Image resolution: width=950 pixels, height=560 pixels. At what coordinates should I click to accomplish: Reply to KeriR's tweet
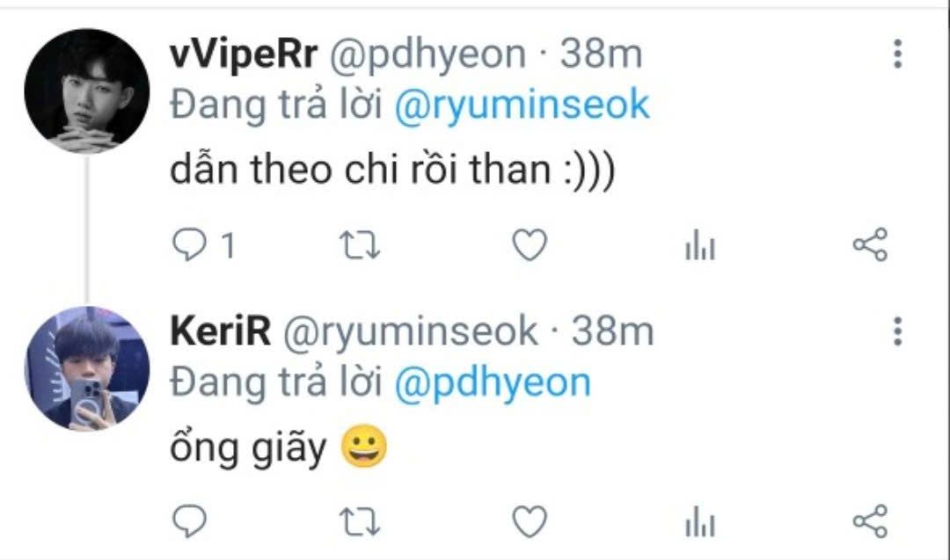pos(190,521)
